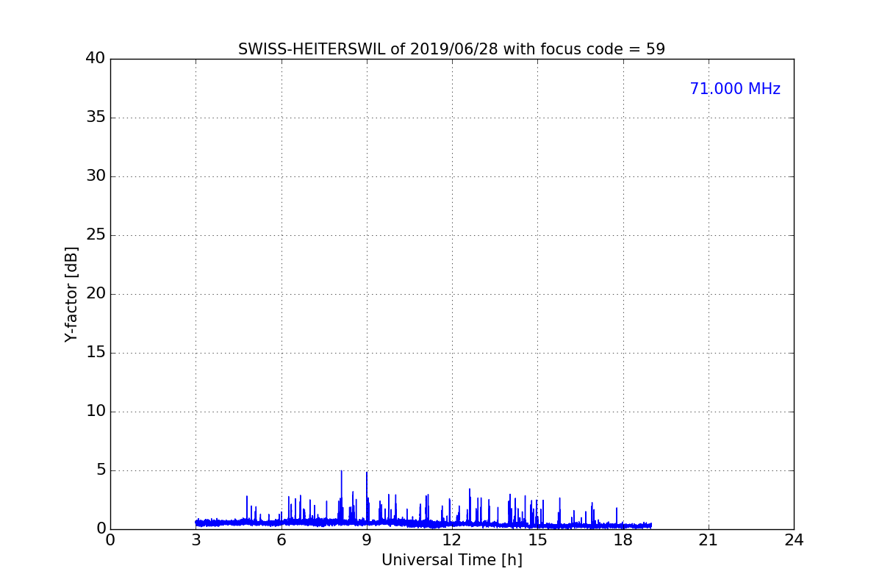Click the y-axis tick label 35
The width and height of the screenshot is (882, 588).
(96, 118)
